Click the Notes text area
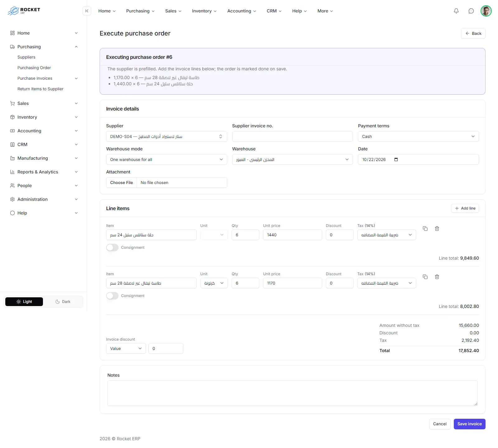The image size is (498, 448). 292,393
